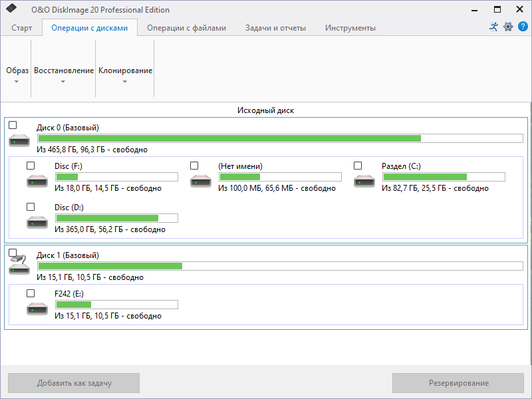Viewport: 532px width, 399px height.
Task: Switch to the Старт tab
Action: pos(22,28)
